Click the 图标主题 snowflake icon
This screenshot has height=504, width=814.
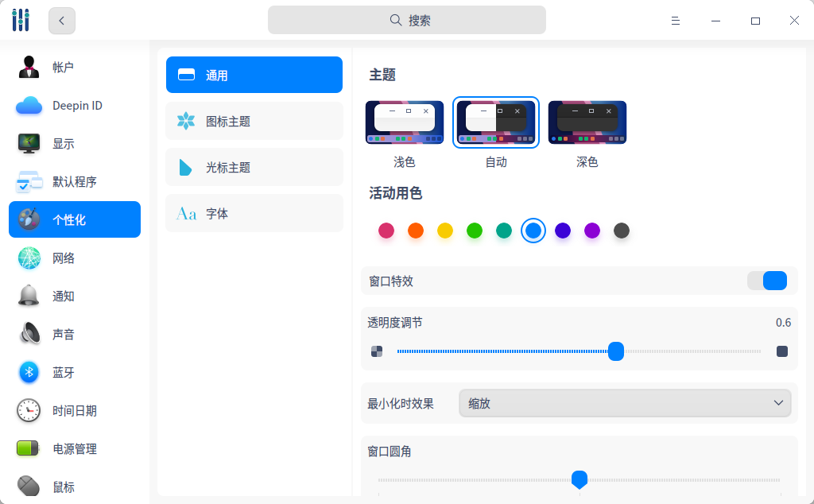(x=186, y=121)
